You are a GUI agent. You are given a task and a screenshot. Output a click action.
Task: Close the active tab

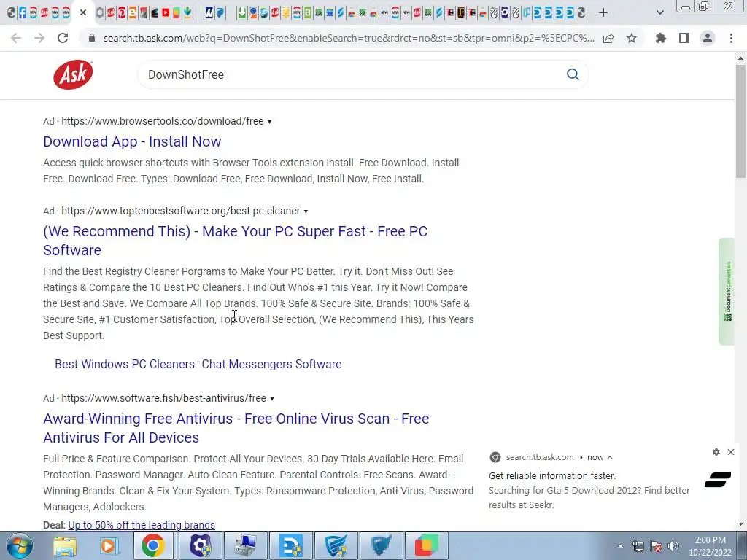[83, 12]
